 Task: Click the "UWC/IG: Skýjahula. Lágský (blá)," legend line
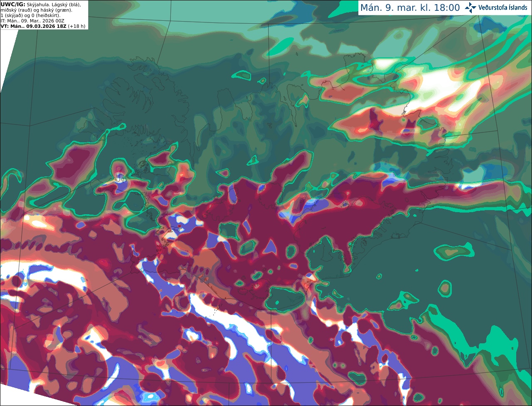pyautogui.click(x=41, y=5)
